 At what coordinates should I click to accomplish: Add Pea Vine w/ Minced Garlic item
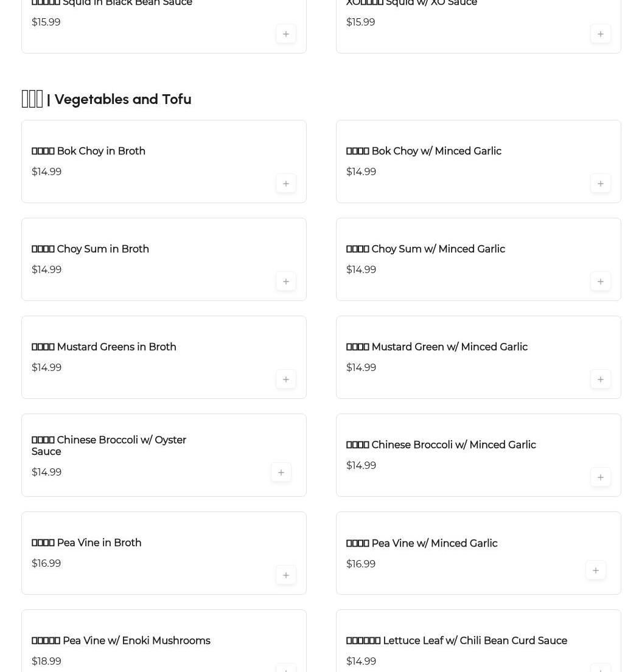click(x=596, y=570)
